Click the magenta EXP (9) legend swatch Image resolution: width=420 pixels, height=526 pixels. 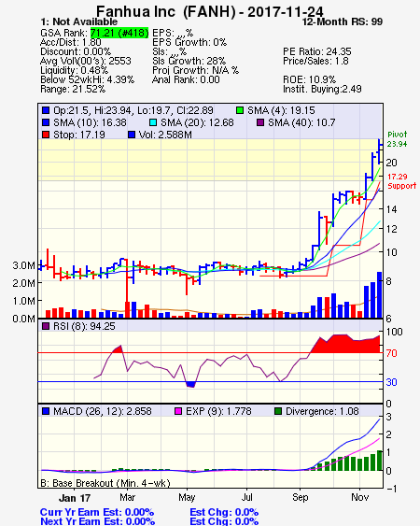pyautogui.click(x=178, y=411)
